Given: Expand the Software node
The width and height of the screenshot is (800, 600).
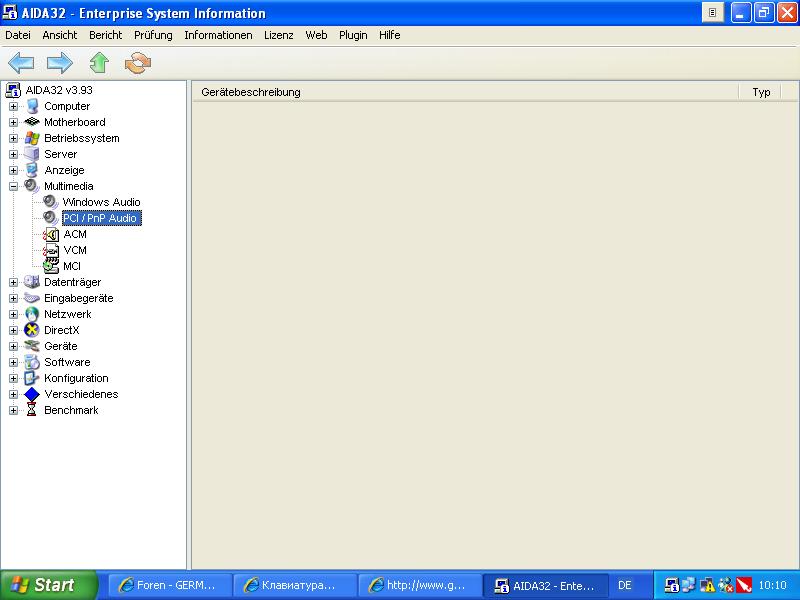Looking at the screenshot, I should (x=13, y=362).
